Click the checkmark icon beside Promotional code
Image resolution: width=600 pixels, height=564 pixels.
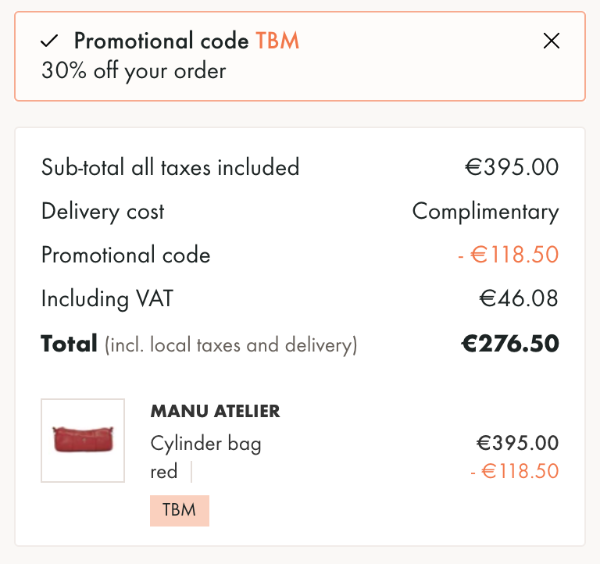point(49,41)
